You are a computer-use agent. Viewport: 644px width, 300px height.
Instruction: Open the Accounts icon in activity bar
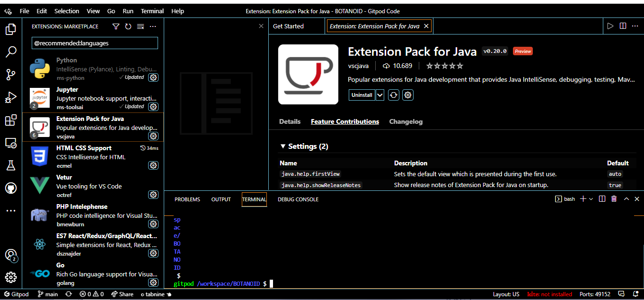click(x=10, y=255)
